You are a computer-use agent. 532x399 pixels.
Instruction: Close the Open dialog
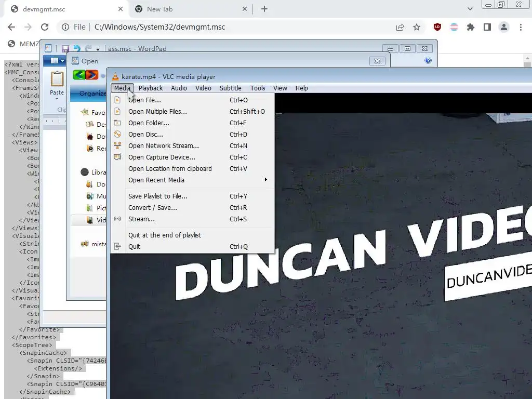(x=377, y=61)
